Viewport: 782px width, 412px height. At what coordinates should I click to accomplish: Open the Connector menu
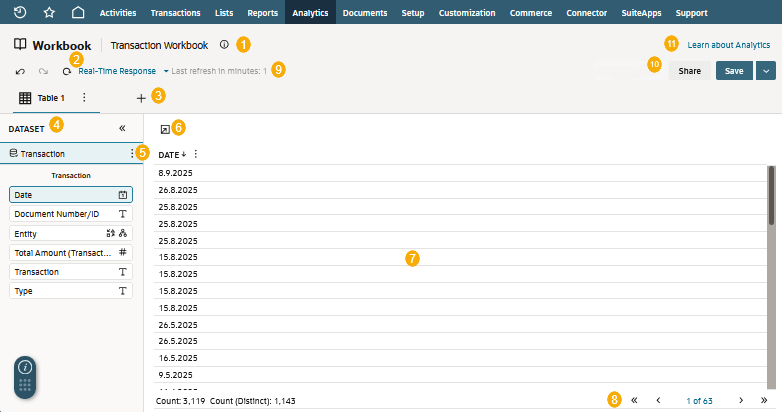[x=586, y=13]
